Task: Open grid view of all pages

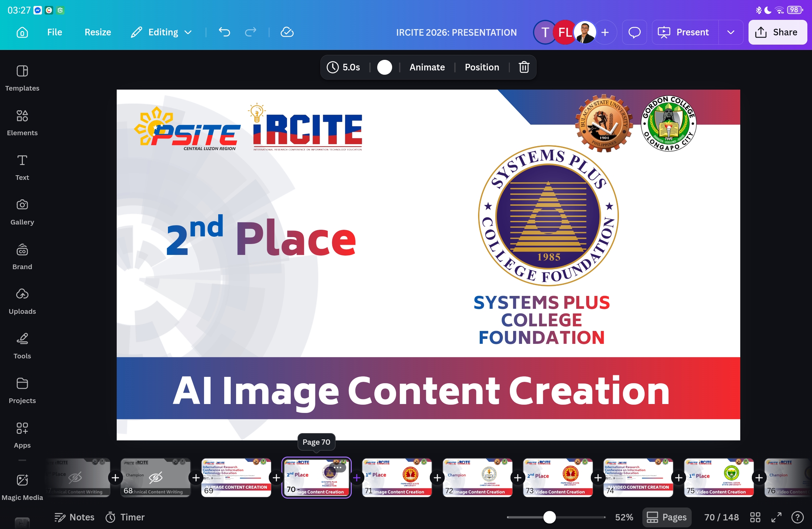Action: coord(755,517)
